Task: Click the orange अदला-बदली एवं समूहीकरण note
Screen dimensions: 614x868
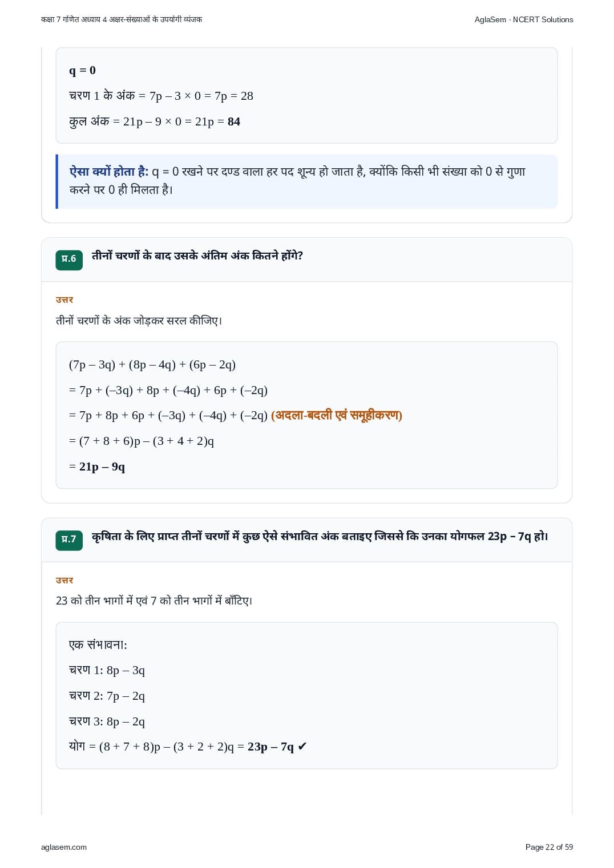Action: (337, 415)
